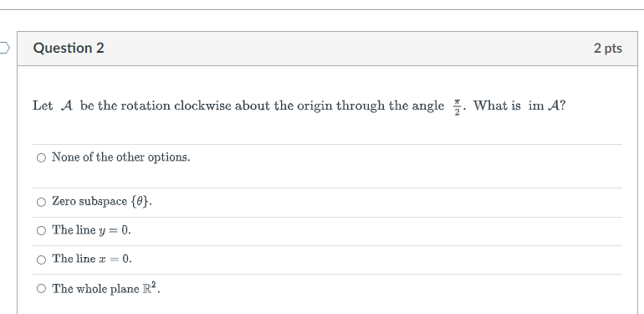The width and height of the screenshot is (644, 314).
Task: Click the "Zero subspace" answer label
Action: (x=102, y=202)
